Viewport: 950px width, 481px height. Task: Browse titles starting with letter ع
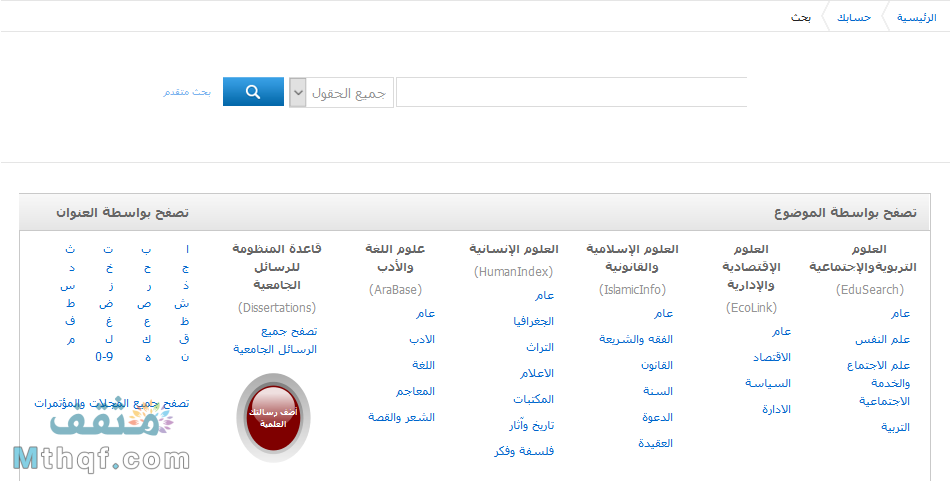[148, 322]
